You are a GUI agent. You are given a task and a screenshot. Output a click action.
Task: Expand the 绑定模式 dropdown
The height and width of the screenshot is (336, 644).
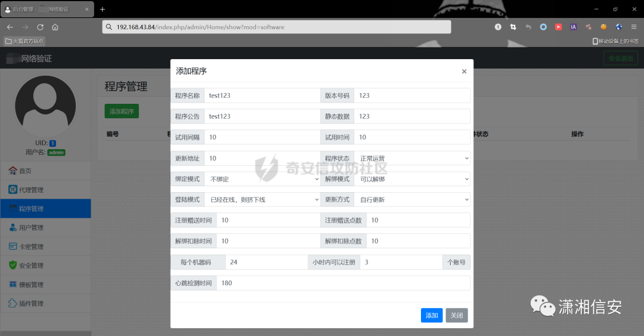coord(262,179)
